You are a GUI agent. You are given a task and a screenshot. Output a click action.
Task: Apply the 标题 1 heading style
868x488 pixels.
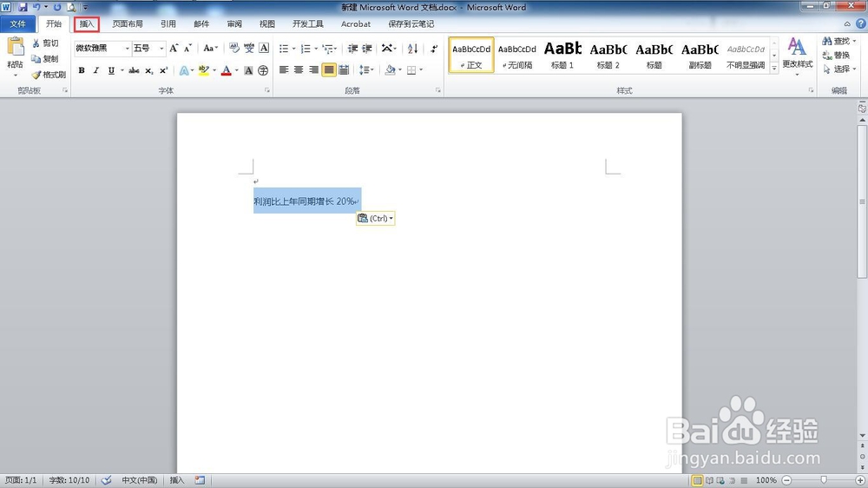pyautogui.click(x=562, y=55)
